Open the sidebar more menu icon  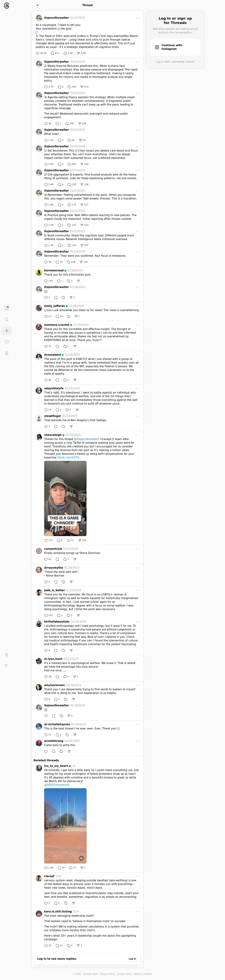[6, 665]
